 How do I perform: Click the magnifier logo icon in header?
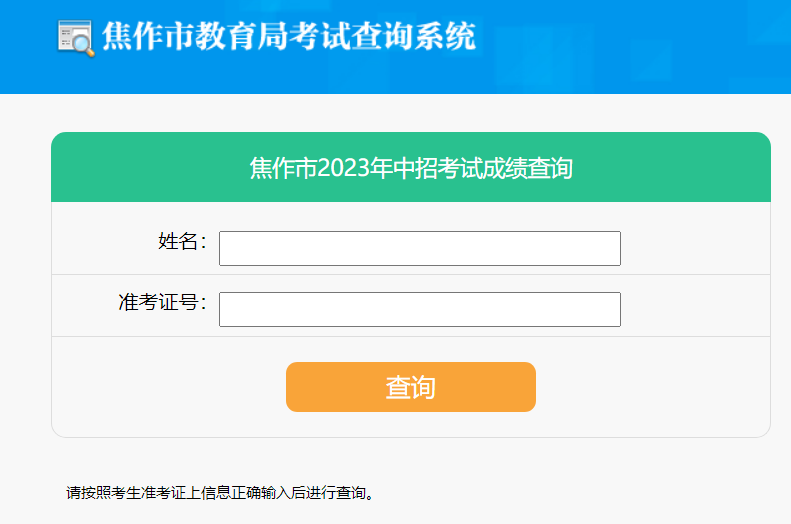[76, 38]
